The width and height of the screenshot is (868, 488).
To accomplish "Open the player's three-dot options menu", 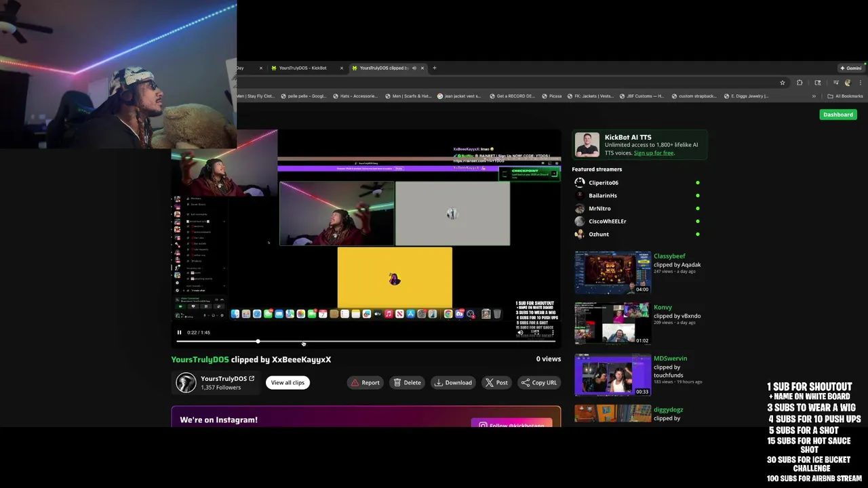I will pyautogui.click(x=553, y=332).
